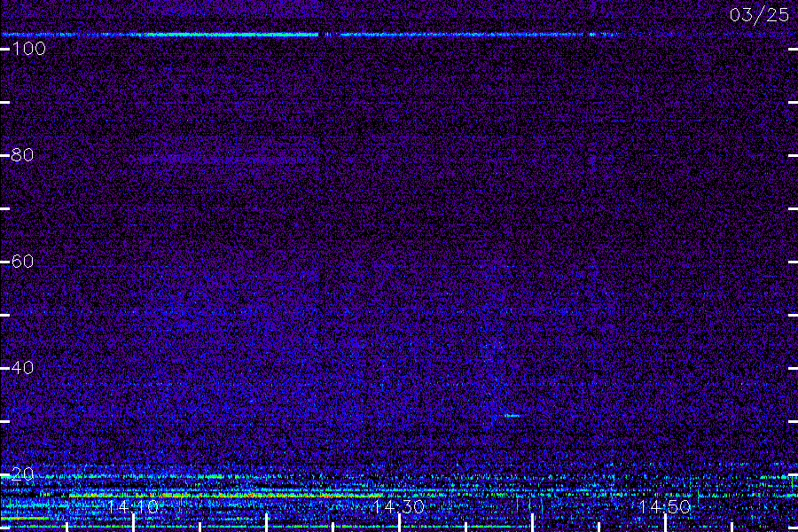Click the 60 frequency axis label
The height and width of the screenshot is (532, 798).
coord(22,262)
